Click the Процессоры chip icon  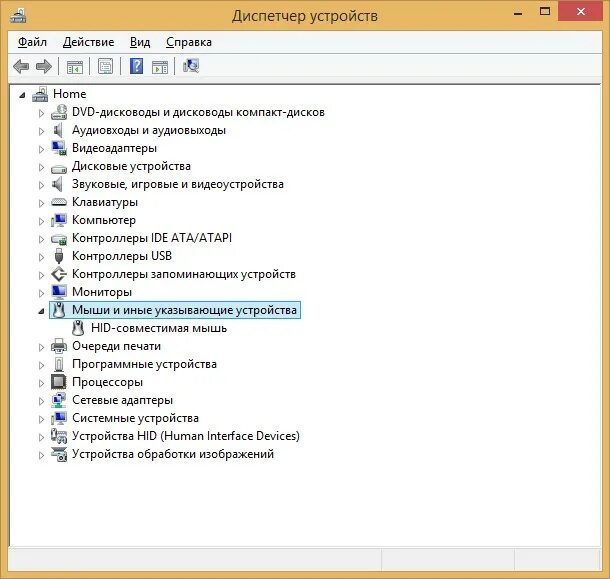(x=59, y=382)
